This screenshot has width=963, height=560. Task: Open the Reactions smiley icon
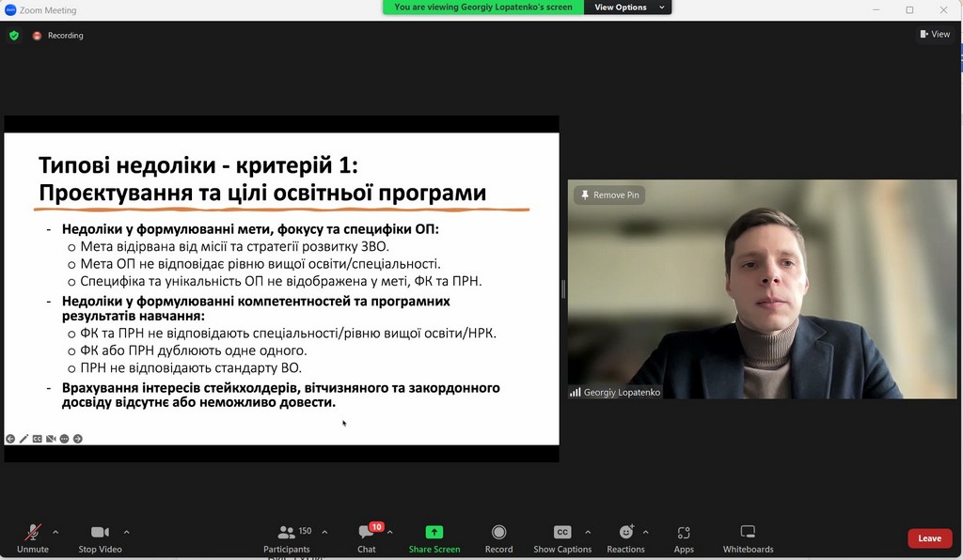coord(625,533)
